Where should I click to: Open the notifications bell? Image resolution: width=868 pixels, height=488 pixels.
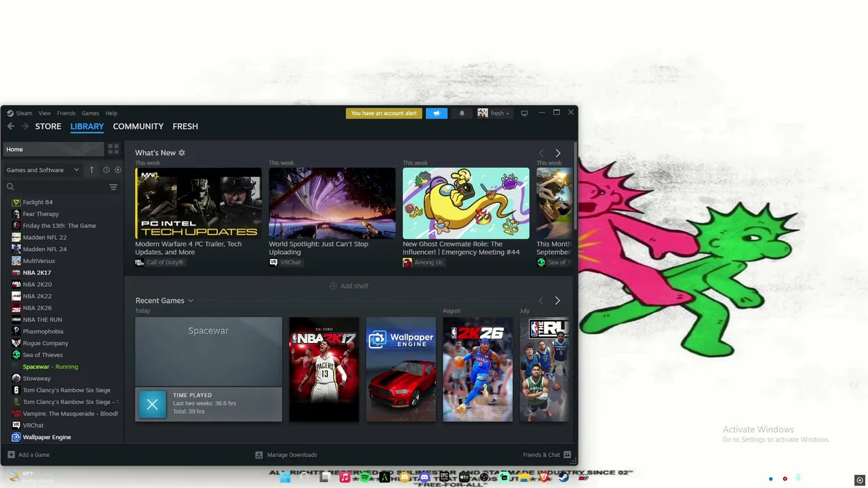462,113
